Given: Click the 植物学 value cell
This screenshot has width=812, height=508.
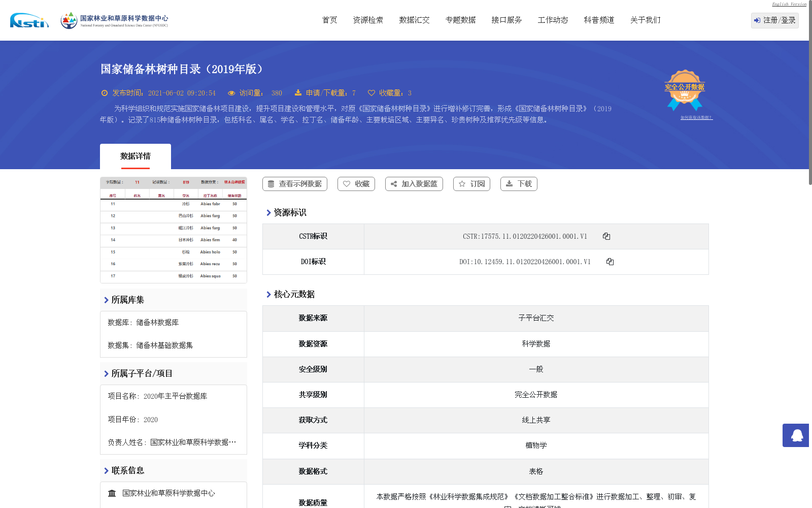Looking at the screenshot, I should point(536,446).
